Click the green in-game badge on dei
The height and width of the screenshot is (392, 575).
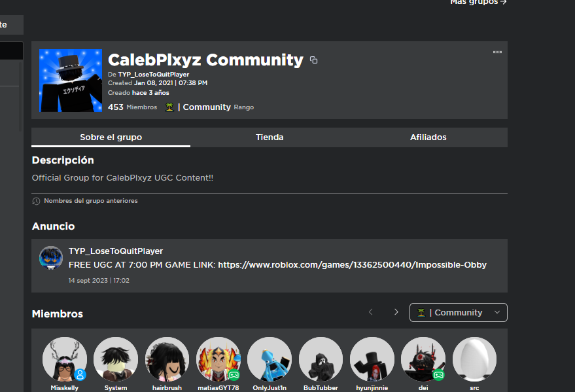click(438, 375)
